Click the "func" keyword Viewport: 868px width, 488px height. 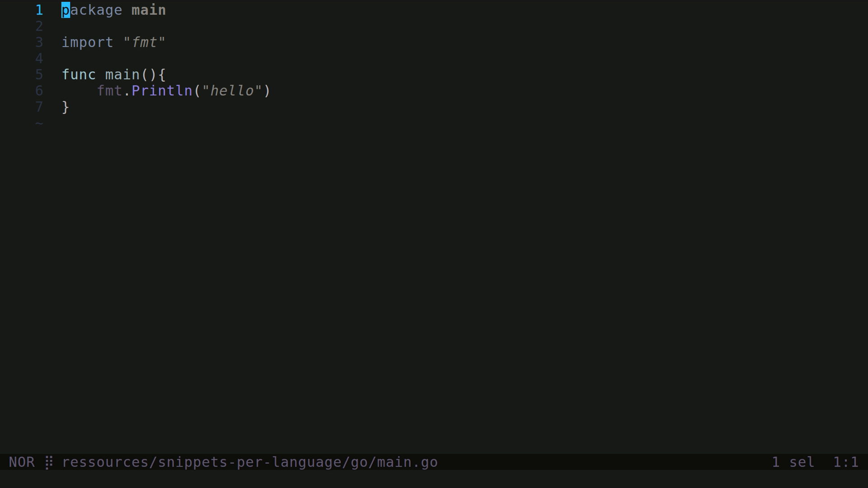click(79, 75)
